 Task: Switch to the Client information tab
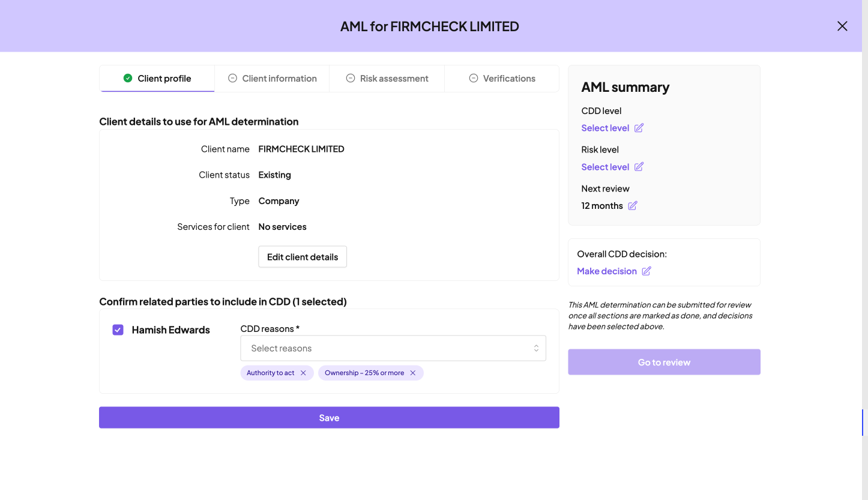tap(273, 79)
